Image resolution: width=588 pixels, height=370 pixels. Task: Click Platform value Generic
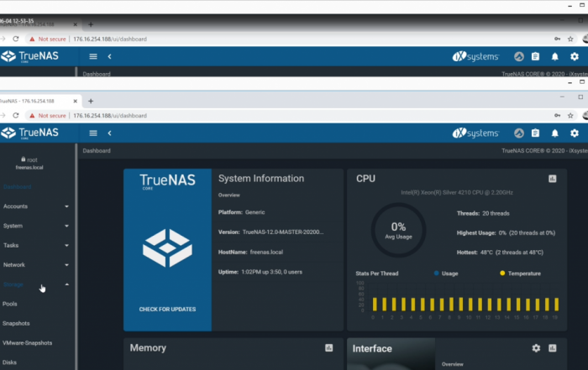click(255, 212)
